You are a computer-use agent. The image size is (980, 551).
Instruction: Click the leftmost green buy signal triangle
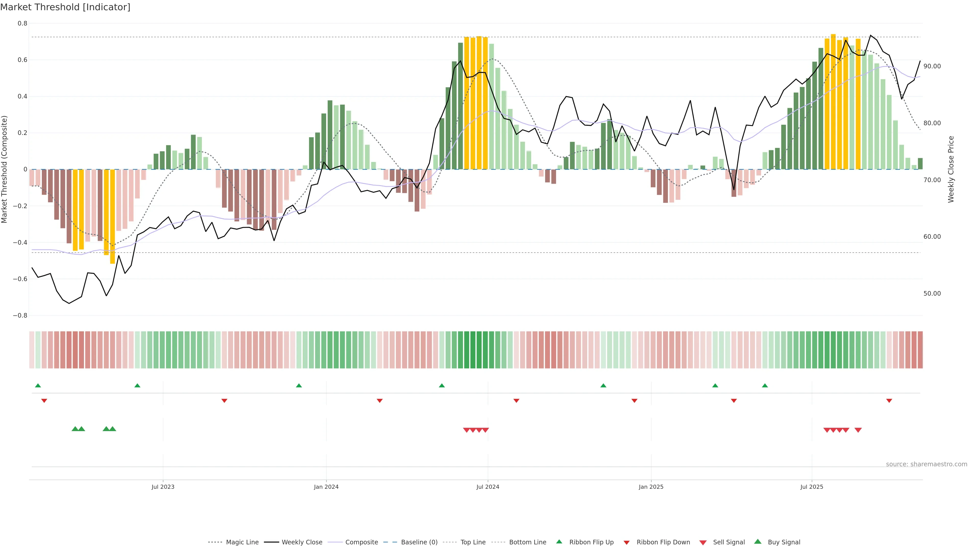pyautogui.click(x=75, y=429)
